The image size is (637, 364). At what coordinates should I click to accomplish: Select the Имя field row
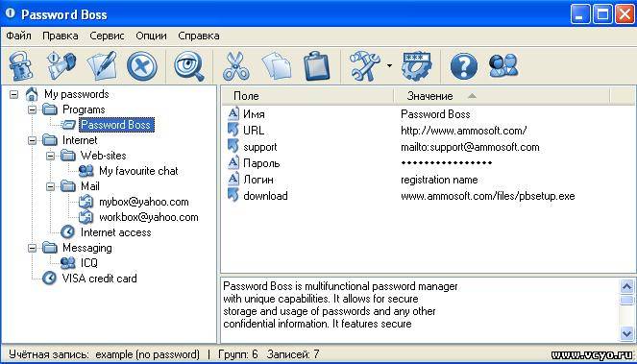[429, 114]
